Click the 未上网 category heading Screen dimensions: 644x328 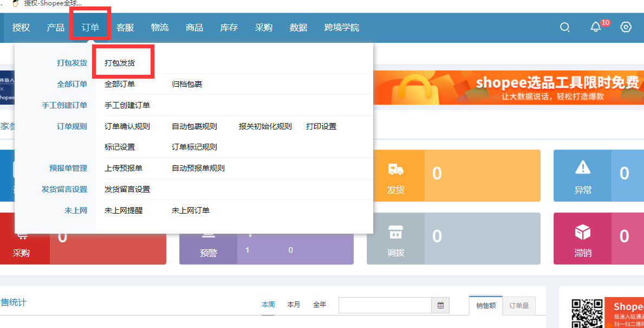point(76,210)
